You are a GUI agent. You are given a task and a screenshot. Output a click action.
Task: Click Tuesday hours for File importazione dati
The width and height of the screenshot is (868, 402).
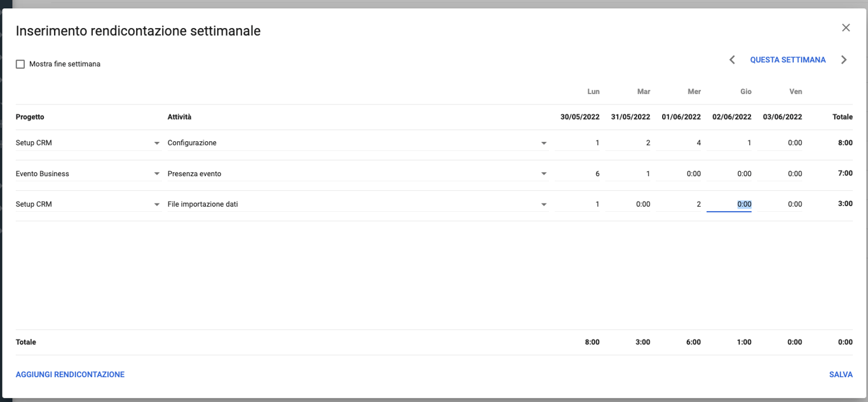point(628,204)
